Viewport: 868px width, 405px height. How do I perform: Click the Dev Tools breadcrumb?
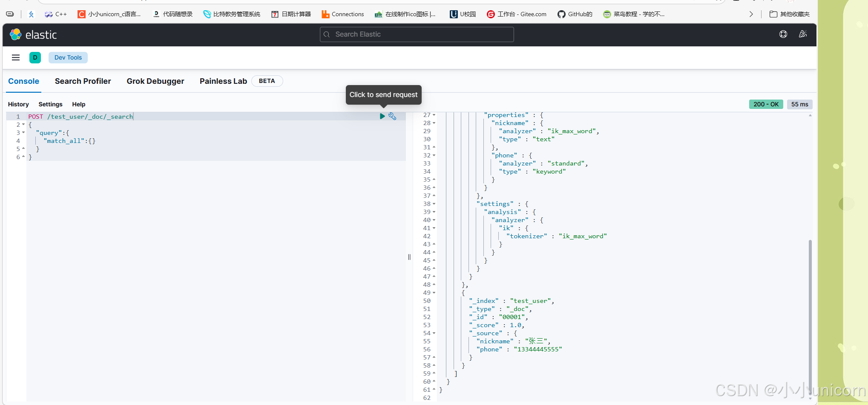tap(68, 57)
